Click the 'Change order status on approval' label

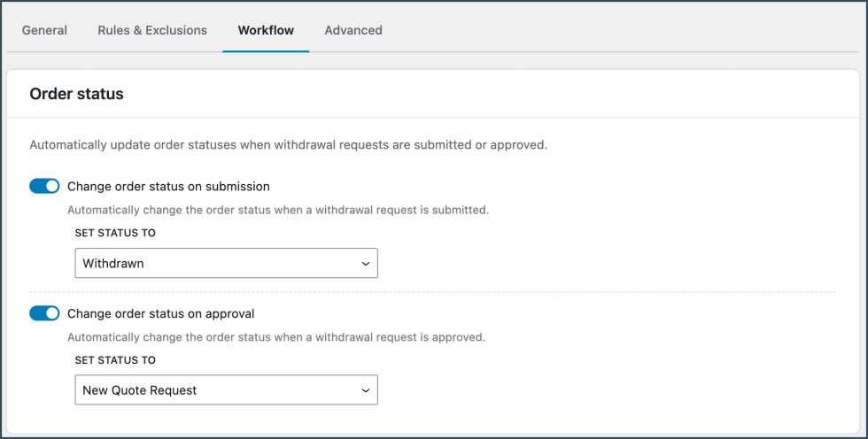161,314
